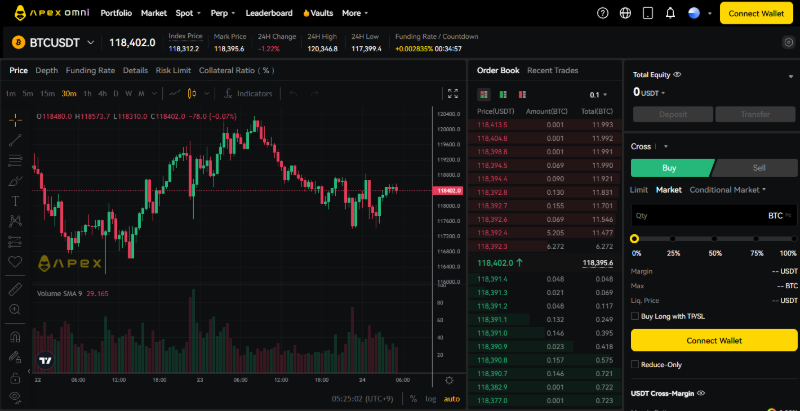Select the Limit order tab
The width and height of the screenshot is (800, 411).
click(639, 190)
